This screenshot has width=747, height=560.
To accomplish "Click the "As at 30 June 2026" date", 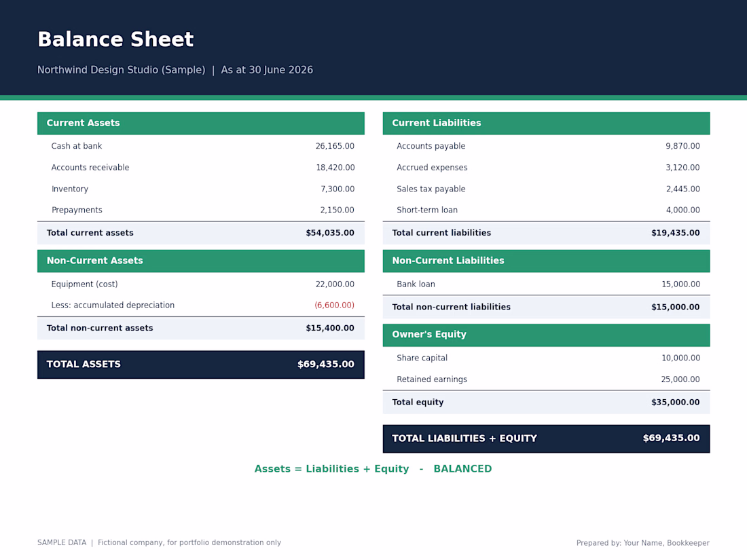I will pyautogui.click(x=267, y=70).
